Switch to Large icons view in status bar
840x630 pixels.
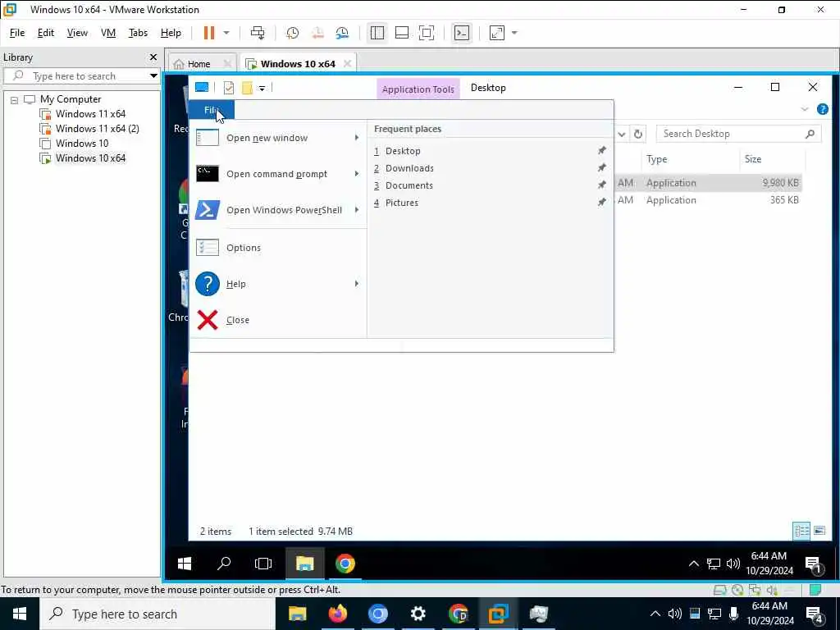click(819, 531)
